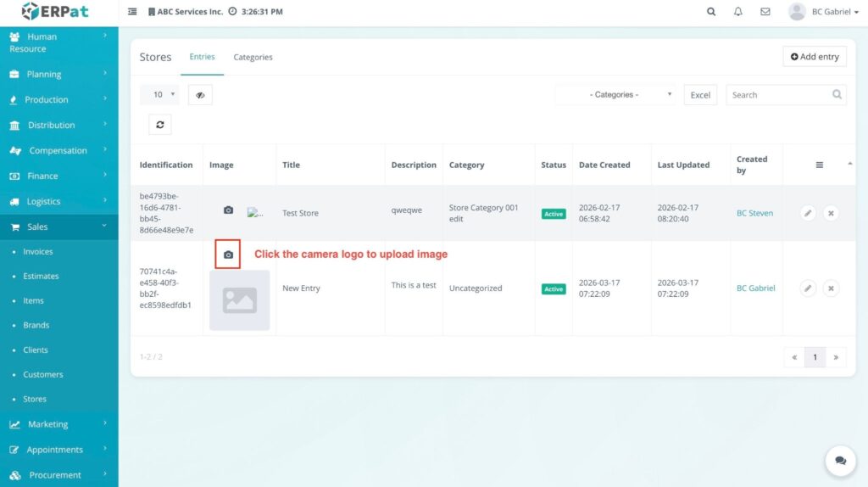Switch to the Categories tab

[253, 58]
